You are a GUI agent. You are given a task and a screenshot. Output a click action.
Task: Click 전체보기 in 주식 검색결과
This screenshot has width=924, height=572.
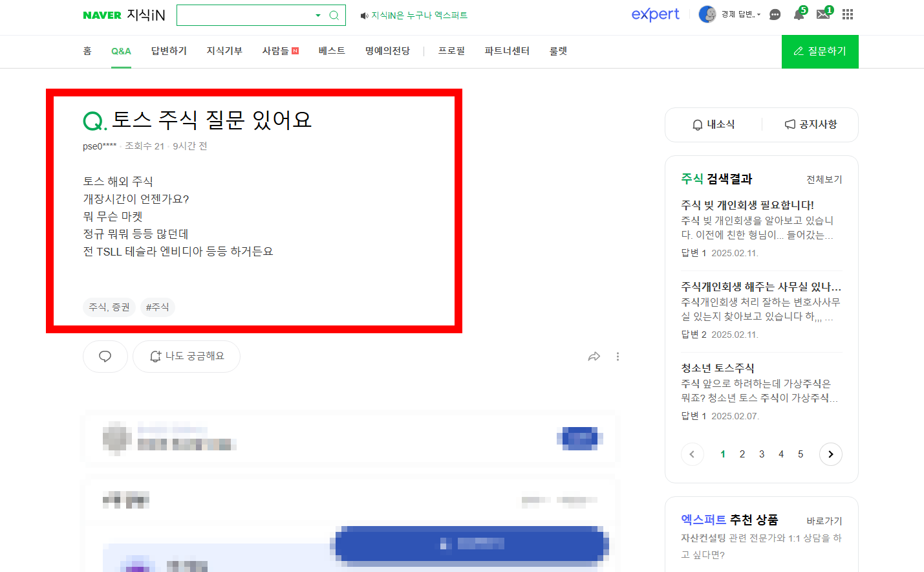[x=824, y=179]
